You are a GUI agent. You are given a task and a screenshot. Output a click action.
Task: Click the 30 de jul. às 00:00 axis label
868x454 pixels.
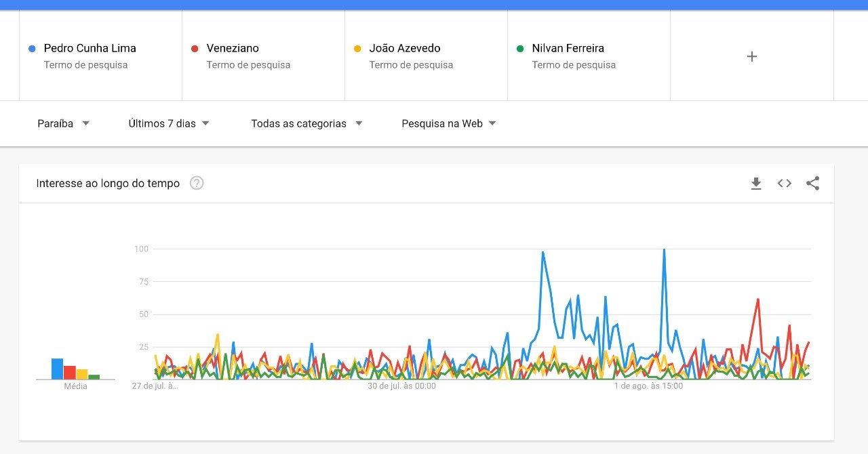[401, 386]
